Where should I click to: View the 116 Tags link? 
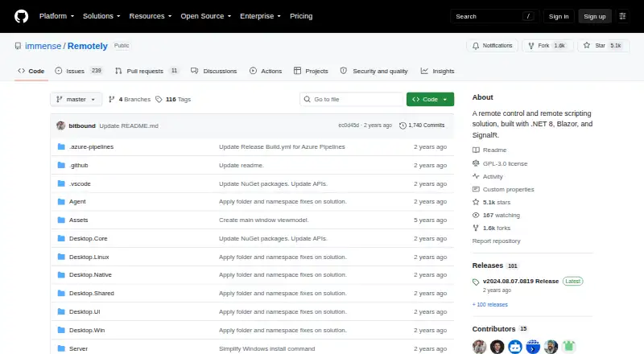pos(173,100)
